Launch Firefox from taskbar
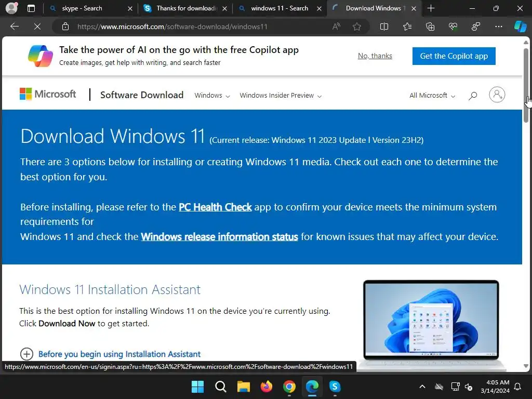Viewport: 532px width, 399px height. [x=267, y=387]
